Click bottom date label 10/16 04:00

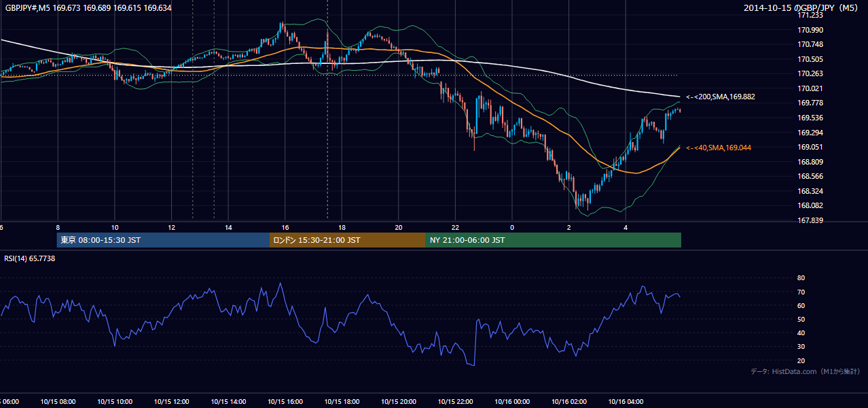[x=626, y=401]
